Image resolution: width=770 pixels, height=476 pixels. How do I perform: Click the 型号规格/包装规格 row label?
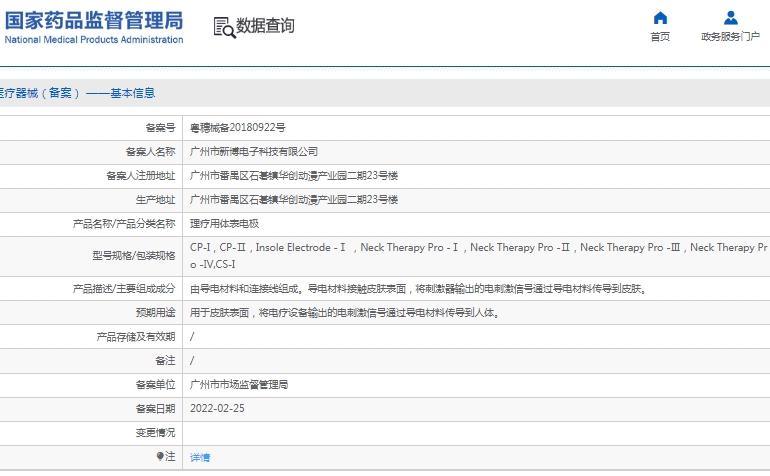point(134,256)
